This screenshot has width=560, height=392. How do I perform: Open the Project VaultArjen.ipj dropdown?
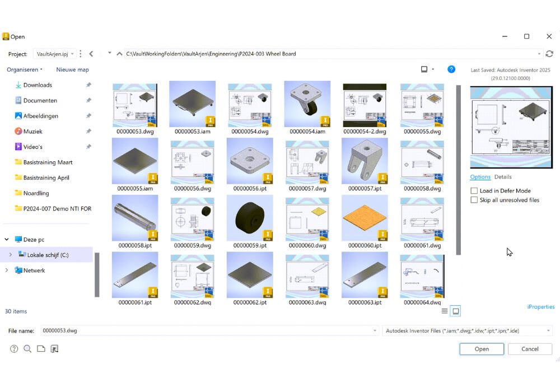(x=54, y=54)
